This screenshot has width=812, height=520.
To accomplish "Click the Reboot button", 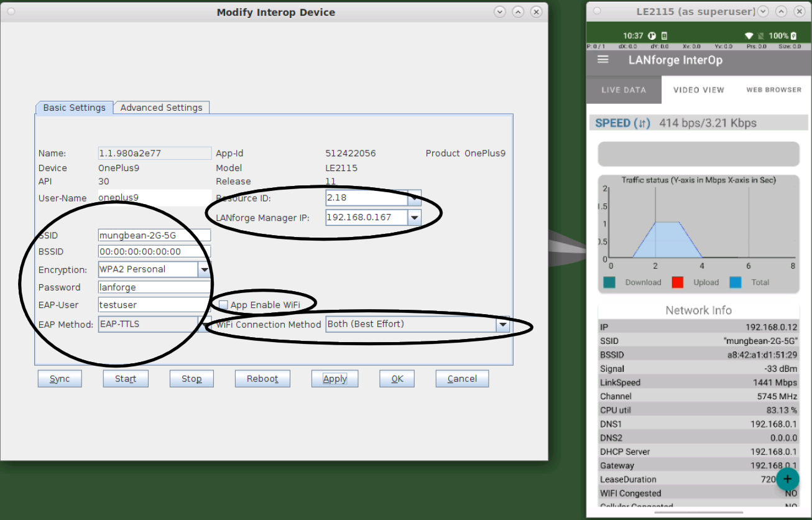I will pyautogui.click(x=262, y=379).
